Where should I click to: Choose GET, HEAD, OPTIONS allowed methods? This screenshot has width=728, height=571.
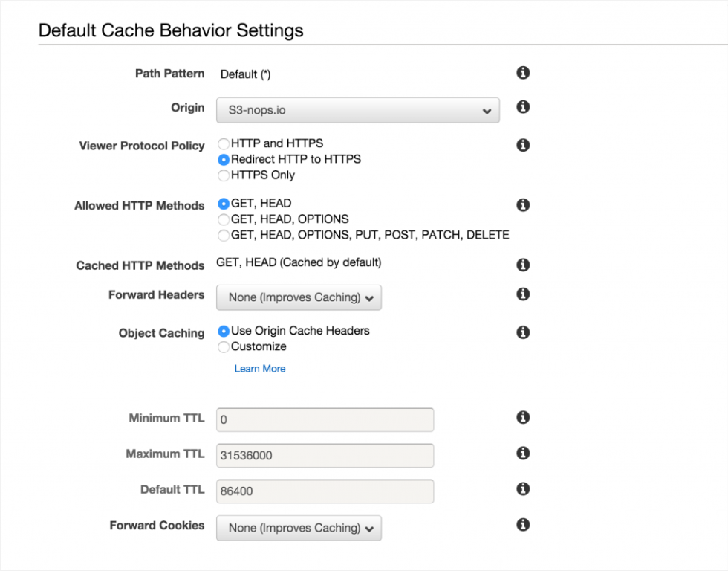(x=224, y=219)
